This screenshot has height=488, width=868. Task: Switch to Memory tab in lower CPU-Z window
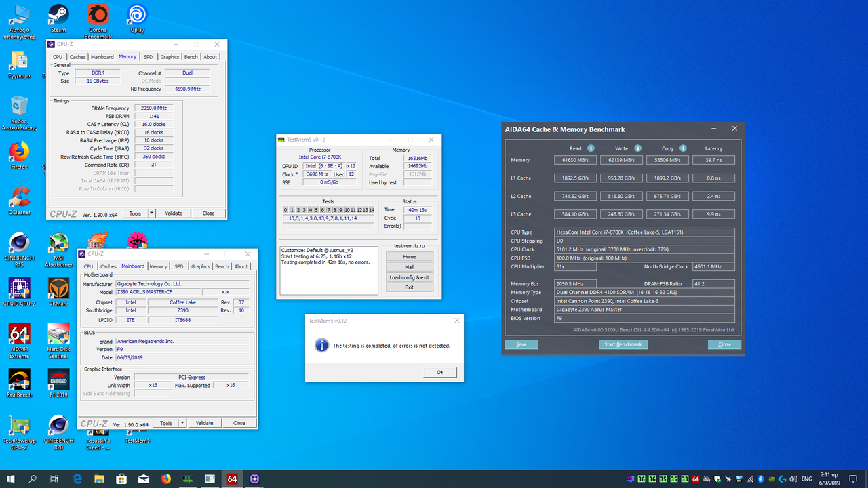pyautogui.click(x=159, y=266)
